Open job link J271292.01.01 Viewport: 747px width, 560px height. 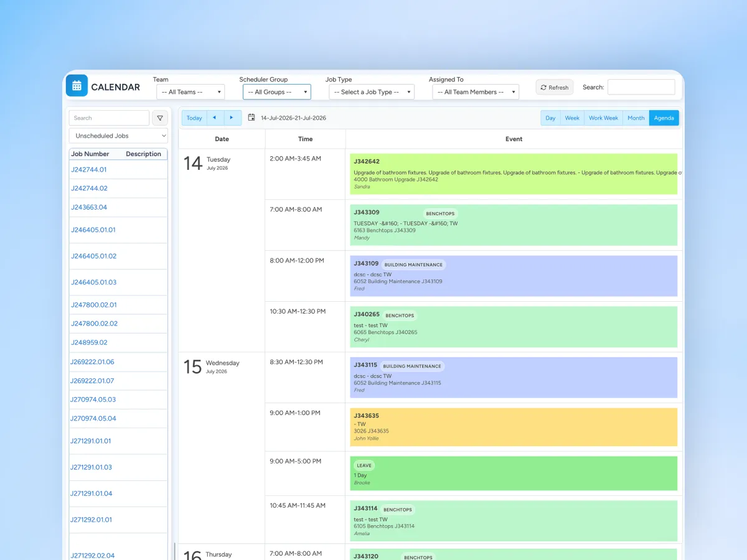coord(92,519)
